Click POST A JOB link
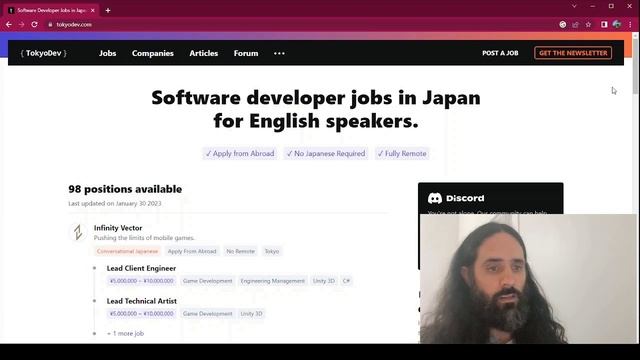The height and width of the screenshot is (360, 640). coord(500,53)
